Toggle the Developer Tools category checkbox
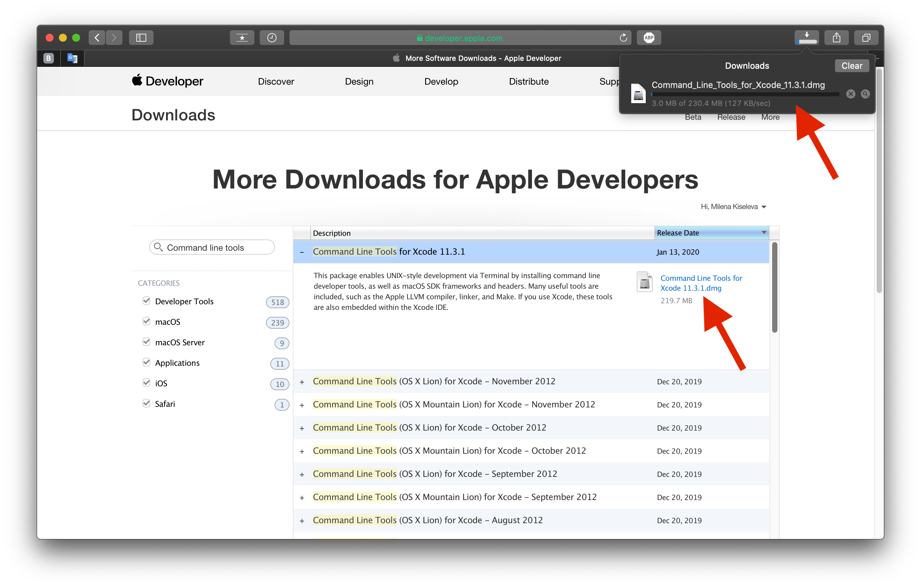This screenshot has height=588, width=921. 146,301
